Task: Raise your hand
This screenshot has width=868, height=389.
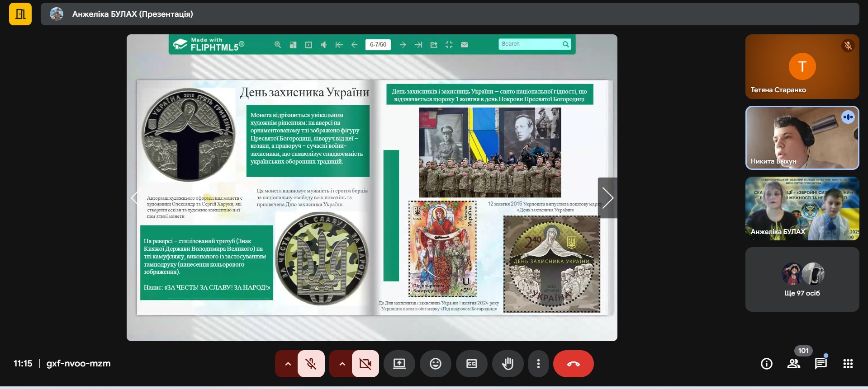Action: coord(508,364)
